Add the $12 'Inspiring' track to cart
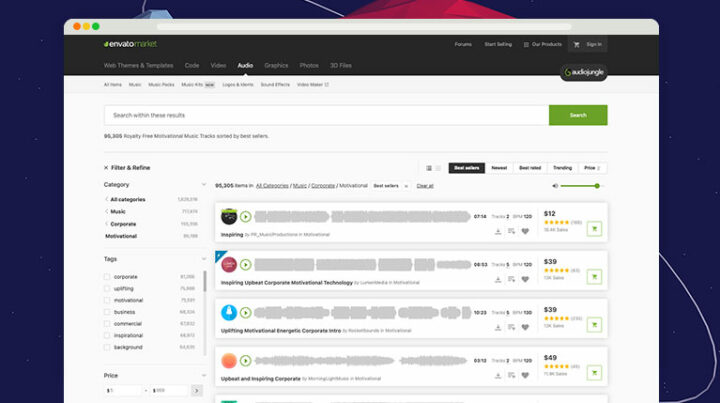This screenshot has width=720, height=403. pos(594,228)
